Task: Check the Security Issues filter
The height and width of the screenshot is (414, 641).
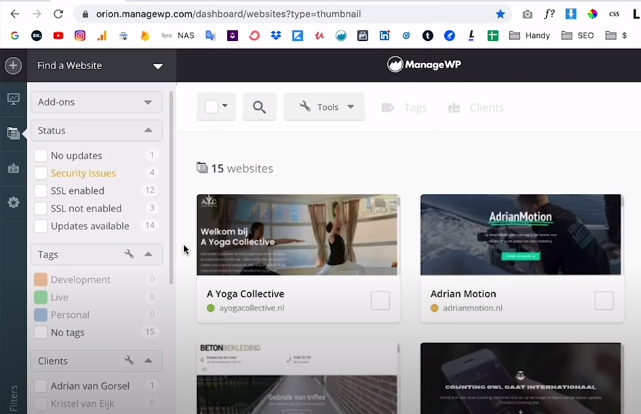Action: pyautogui.click(x=41, y=173)
